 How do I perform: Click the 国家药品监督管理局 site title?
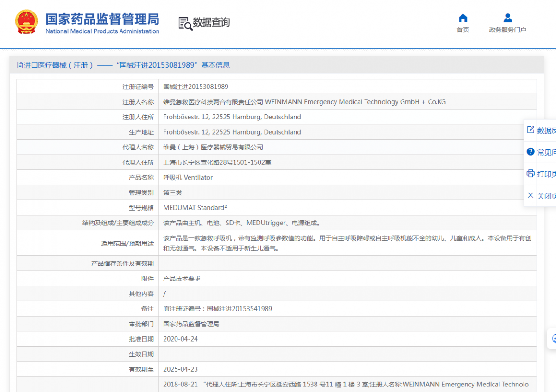102,19
